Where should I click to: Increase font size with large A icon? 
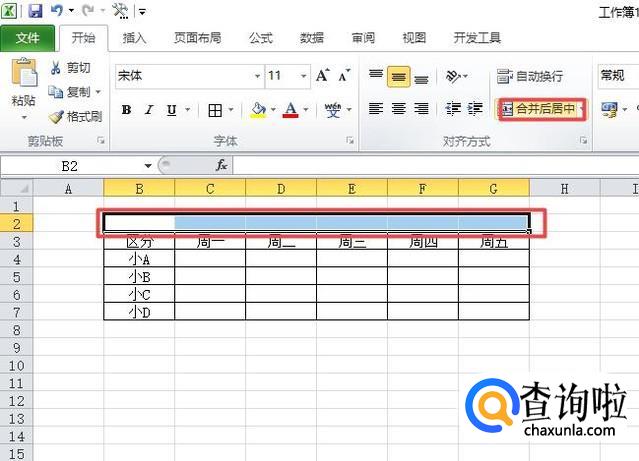322,75
